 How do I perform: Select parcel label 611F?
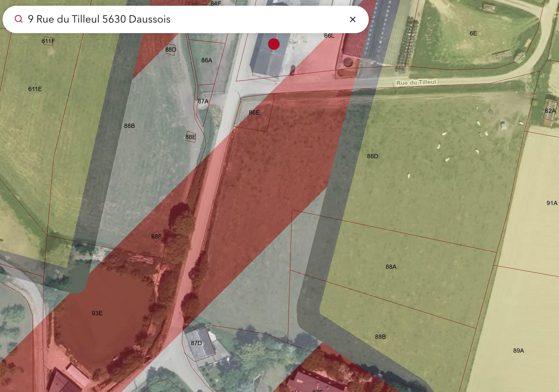pyautogui.click(x=48, y=41)
